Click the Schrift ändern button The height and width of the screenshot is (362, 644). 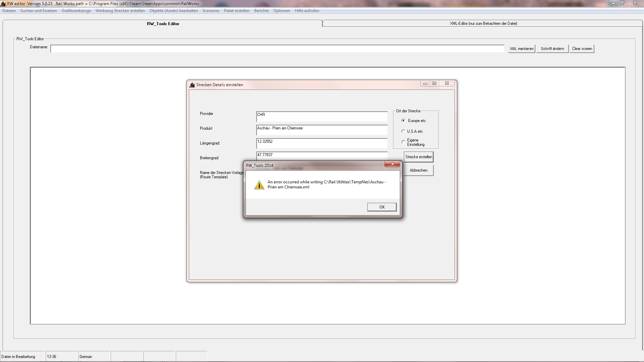point(552,49)
